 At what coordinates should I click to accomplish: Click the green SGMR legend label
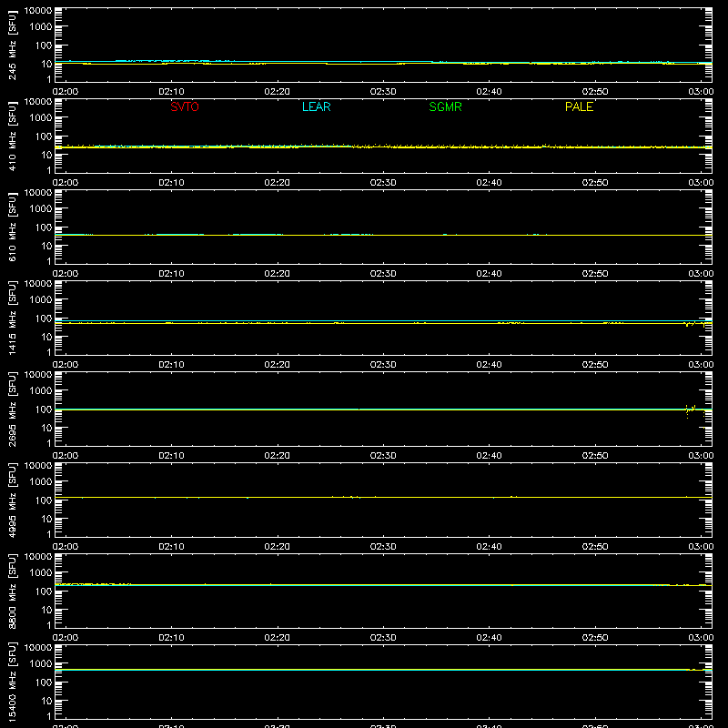pos(445,106)
